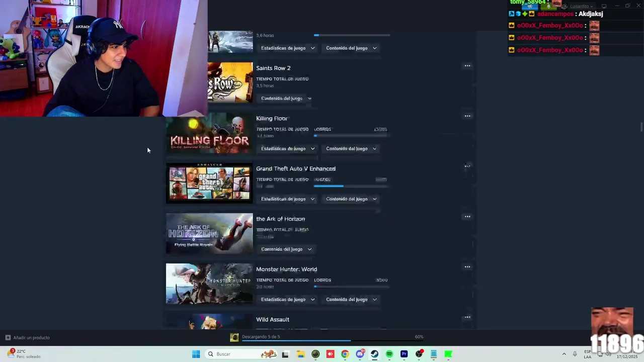Open Monster Hunter: World title link
The height and width of the screenshot is (362, 644).
[x=286, y=269]
